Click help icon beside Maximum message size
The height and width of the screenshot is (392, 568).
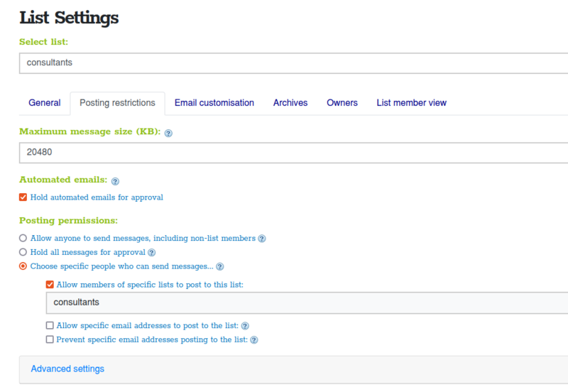[168, 133]
